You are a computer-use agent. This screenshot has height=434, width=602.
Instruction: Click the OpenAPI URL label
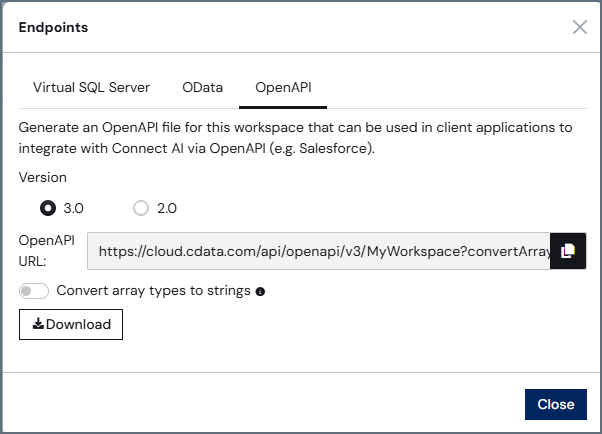coord(46,251)
